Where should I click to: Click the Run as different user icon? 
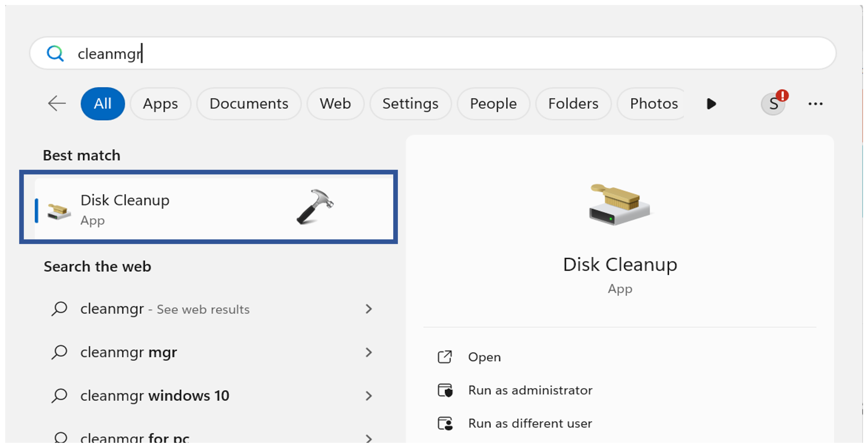tap(445, 424)
